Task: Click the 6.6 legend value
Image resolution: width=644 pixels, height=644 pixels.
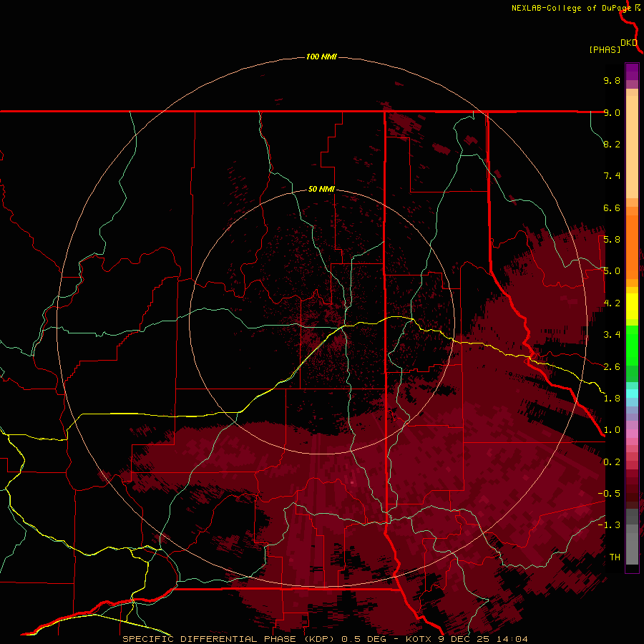Action: coord(612,208)
